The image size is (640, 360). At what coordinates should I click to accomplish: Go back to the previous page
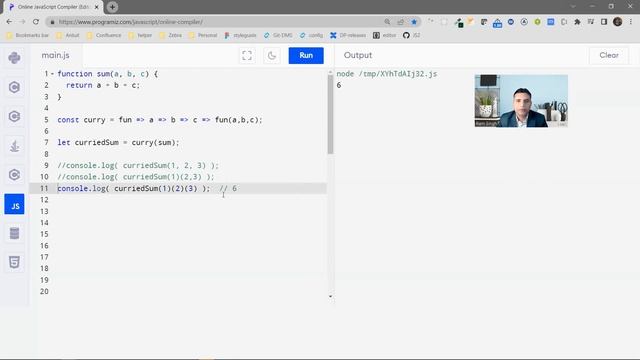(9, 22)
